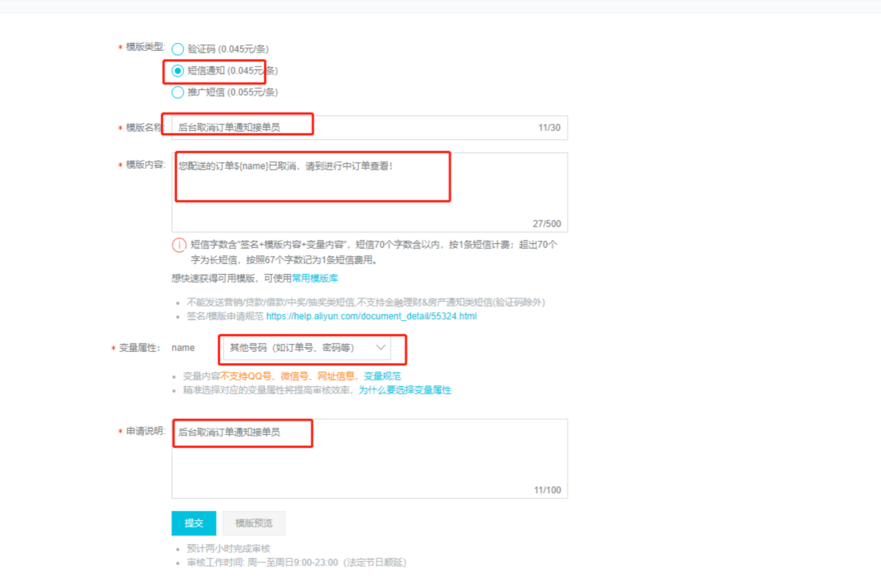Open the 为什么要选择变量属性 link
The image size is (881, 588).
click(405, 390)
